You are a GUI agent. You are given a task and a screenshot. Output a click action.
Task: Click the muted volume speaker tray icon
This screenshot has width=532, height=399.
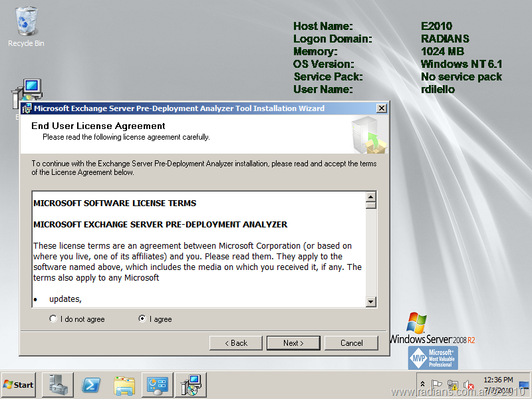click(468, 385)
